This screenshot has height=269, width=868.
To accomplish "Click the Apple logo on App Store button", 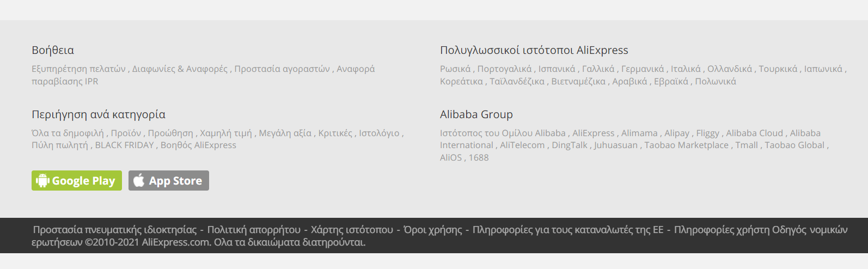I will click(x=139, y=180).
